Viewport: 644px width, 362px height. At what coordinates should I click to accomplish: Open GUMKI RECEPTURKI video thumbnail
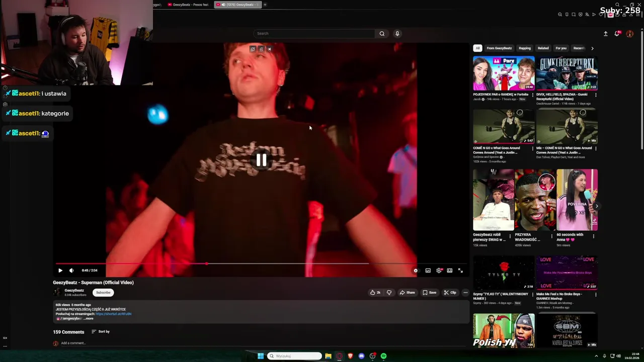567,73
